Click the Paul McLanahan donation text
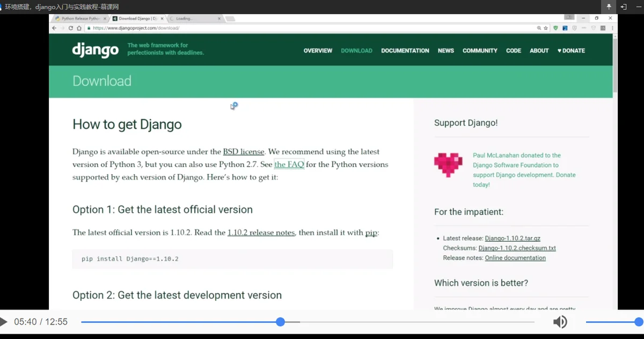The width and height of the screenshot is (644, 339). point(524,170)
